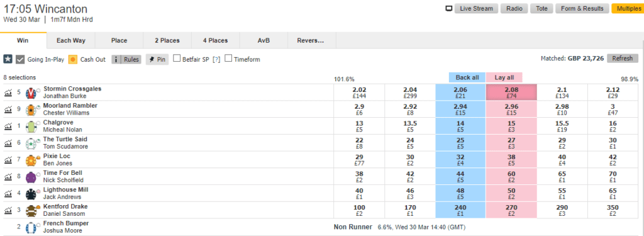Expand the truncated Revers... tab
This screenshot has width=644, height=236.
(x=311, y=40)
